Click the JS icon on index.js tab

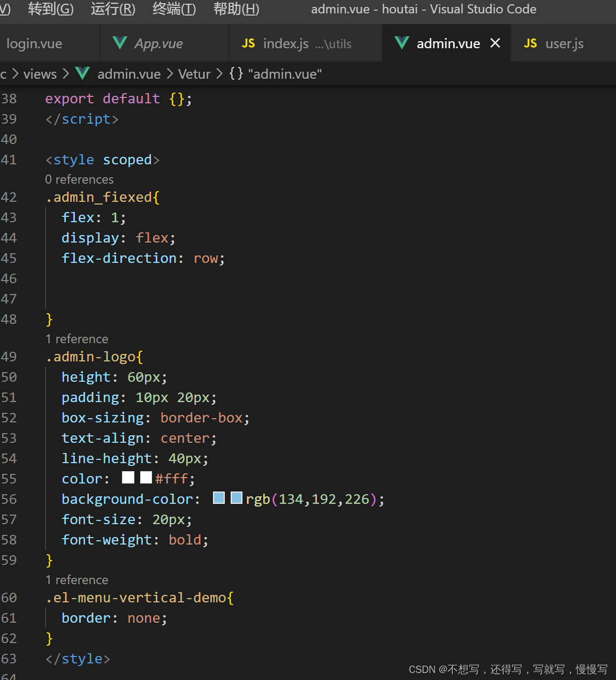tap(248, 43)
